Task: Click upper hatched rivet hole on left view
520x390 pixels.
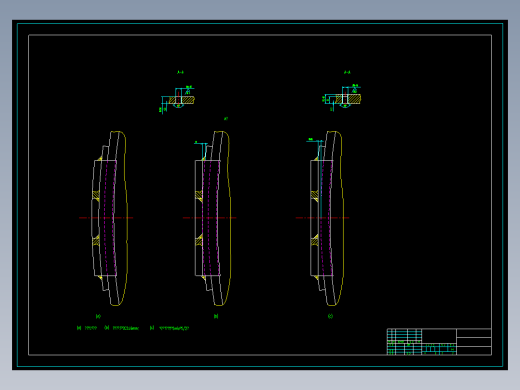Action: 96,196
